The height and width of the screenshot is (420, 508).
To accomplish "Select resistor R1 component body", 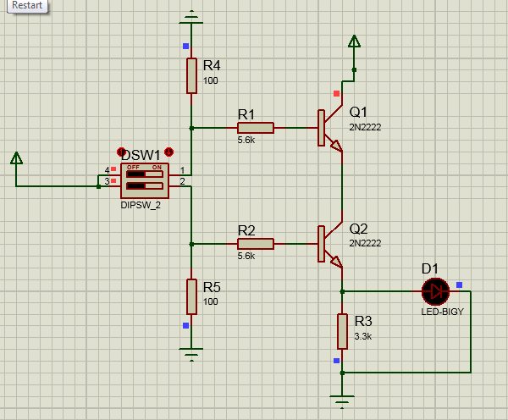I will [256, 128].
